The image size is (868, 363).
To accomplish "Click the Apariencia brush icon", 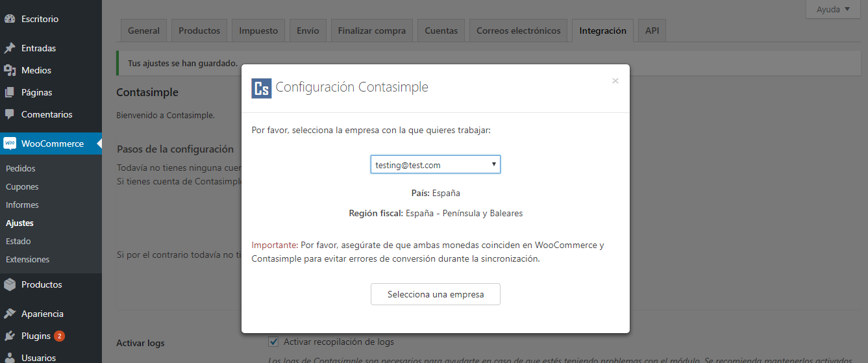I will click(10, 314).
